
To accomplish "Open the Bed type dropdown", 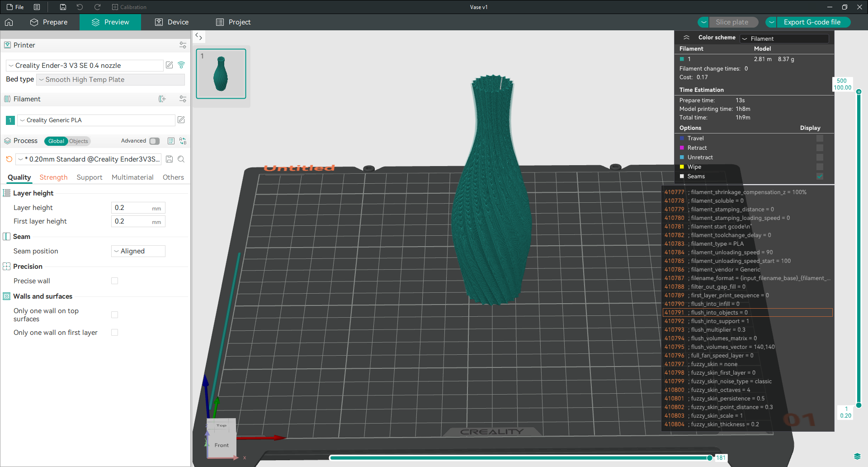I will pos(111,80).
